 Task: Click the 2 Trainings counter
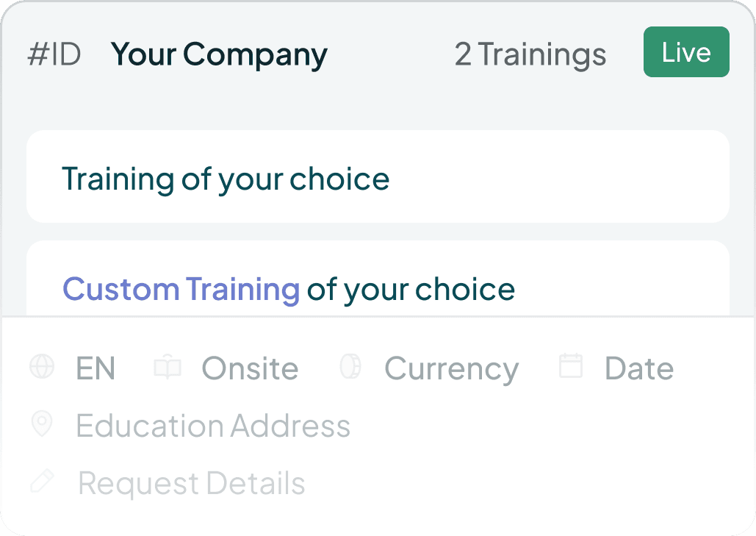coord(530,54)
